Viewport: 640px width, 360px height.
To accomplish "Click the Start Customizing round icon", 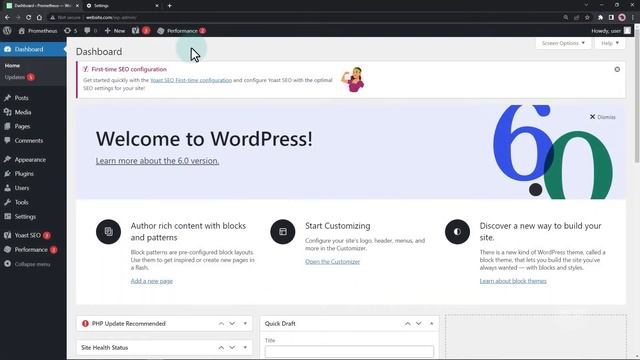I will tap(283, 232).
